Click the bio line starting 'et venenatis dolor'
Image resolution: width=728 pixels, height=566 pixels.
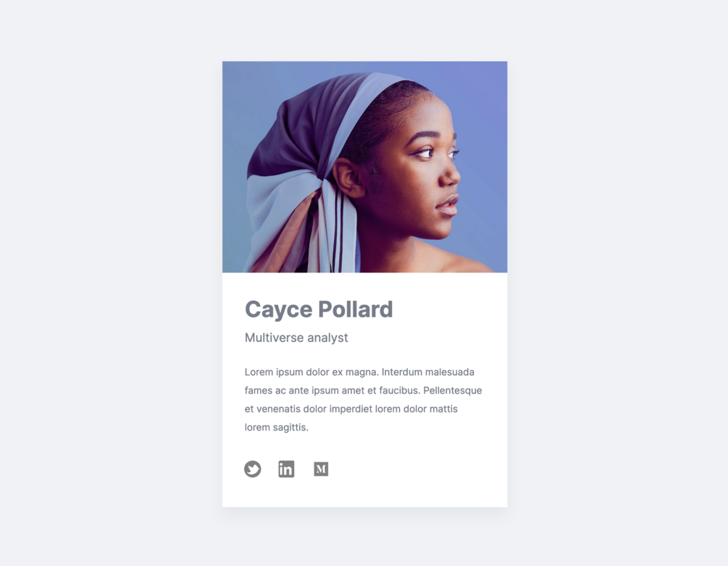click(x=351, y=409)
